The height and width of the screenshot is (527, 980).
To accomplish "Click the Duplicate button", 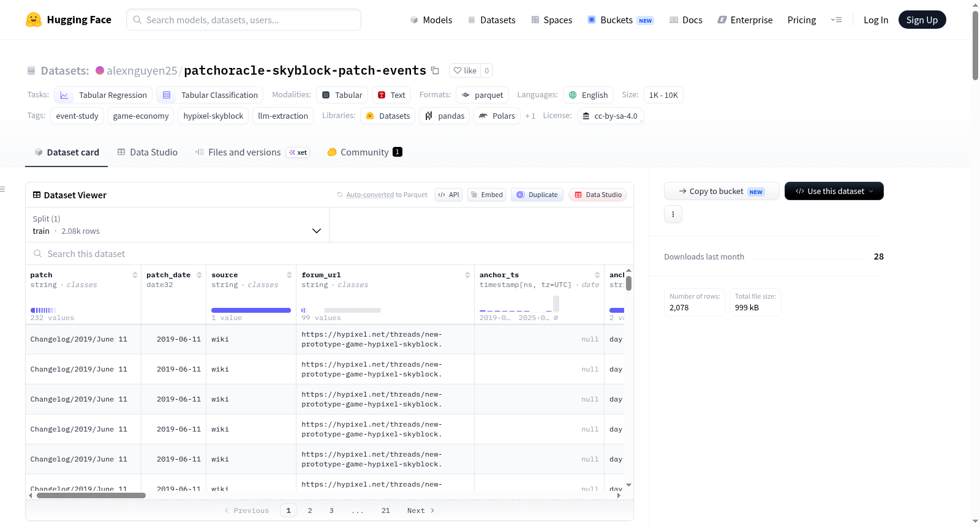I will pyautogui.click(x=537, y=195).
